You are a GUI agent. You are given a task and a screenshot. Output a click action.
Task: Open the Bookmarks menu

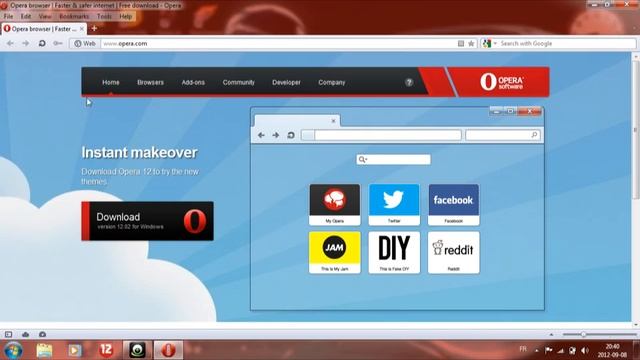[74, 16]
